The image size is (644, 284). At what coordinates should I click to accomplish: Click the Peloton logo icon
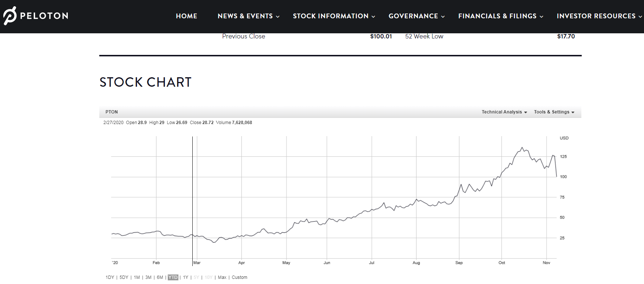point(10,16)
